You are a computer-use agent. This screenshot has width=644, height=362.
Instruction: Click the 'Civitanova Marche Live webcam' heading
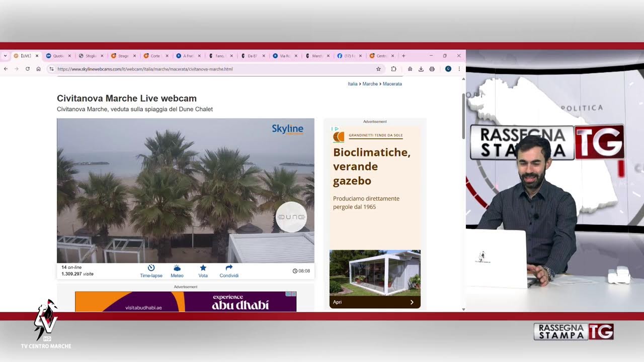tap(127, 99)
